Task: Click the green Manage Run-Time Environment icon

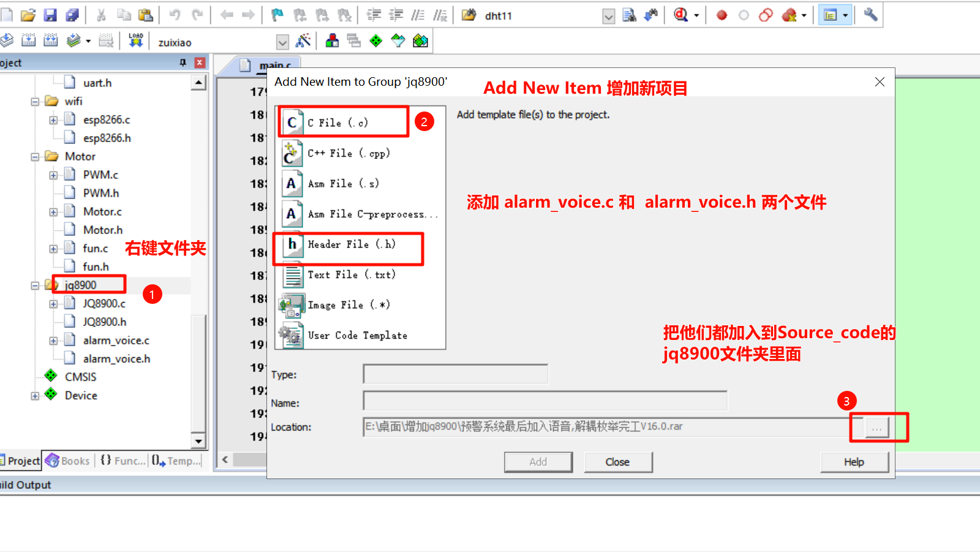Action: [x=376, y=41]
